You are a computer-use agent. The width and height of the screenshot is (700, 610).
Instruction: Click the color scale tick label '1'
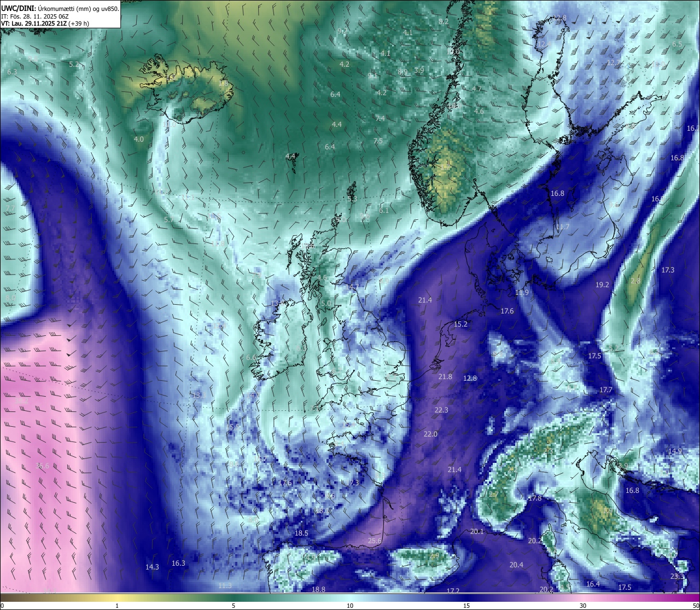point(117,606)
